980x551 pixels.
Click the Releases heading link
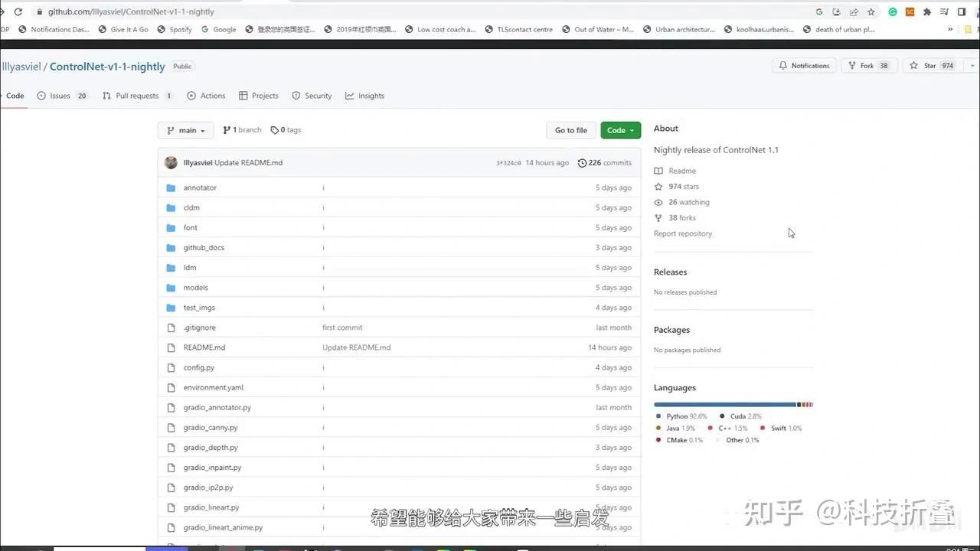click(x=670, y=272)
